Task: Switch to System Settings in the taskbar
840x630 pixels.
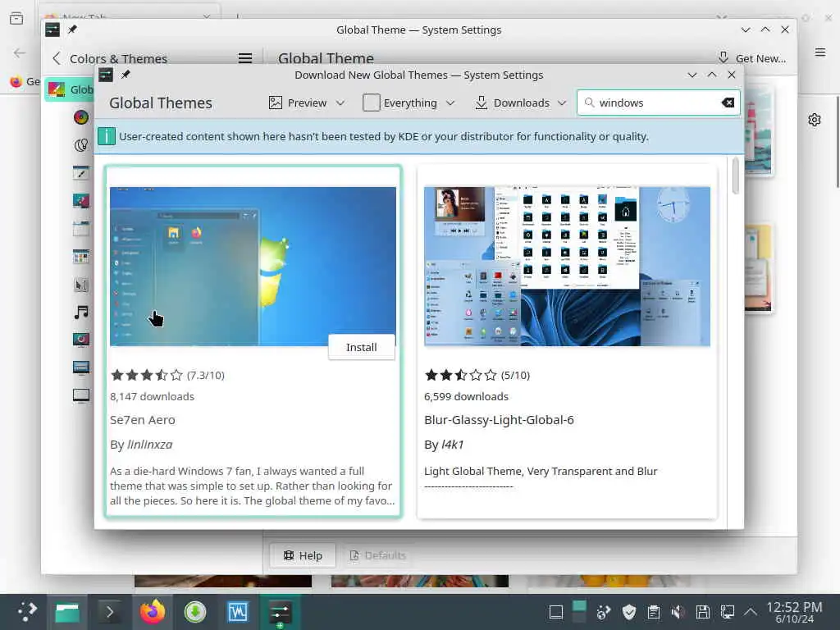Action: [281, 611]
